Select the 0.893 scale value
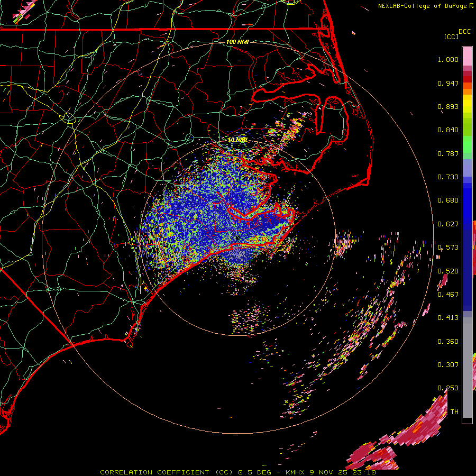This screenshot has width=476, height=476. point(448,106)
